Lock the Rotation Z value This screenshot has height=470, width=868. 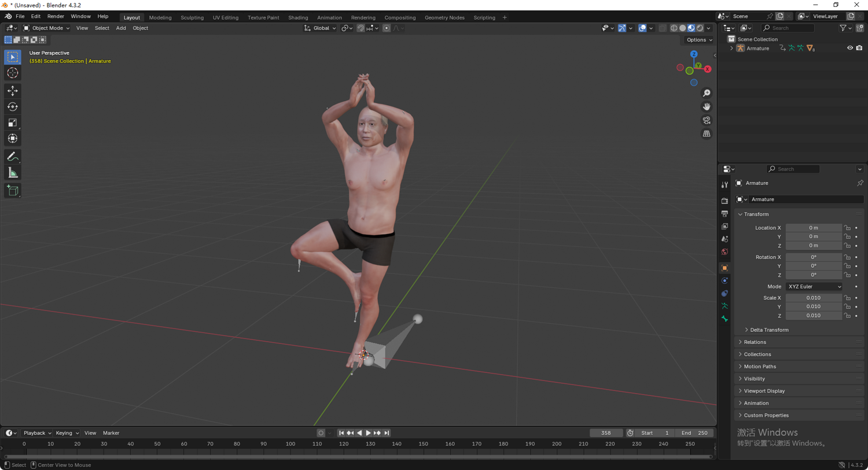[848, 275]
